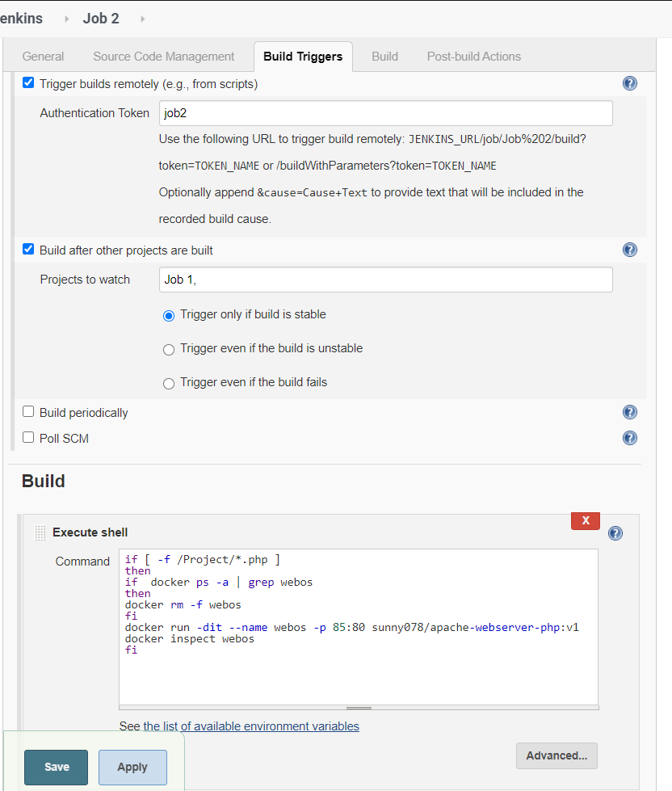Expand the Advanced options

556,755
